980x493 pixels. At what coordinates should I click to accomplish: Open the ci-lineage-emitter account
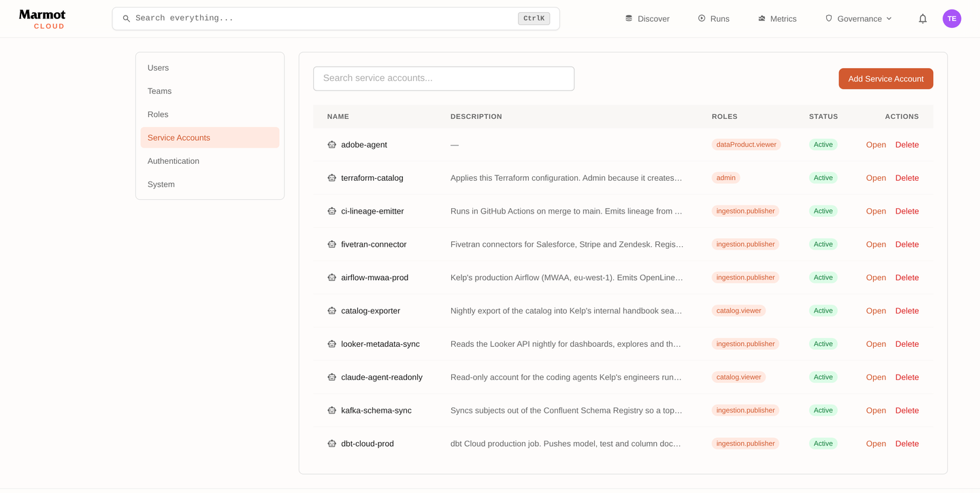(x=876, y=211)
